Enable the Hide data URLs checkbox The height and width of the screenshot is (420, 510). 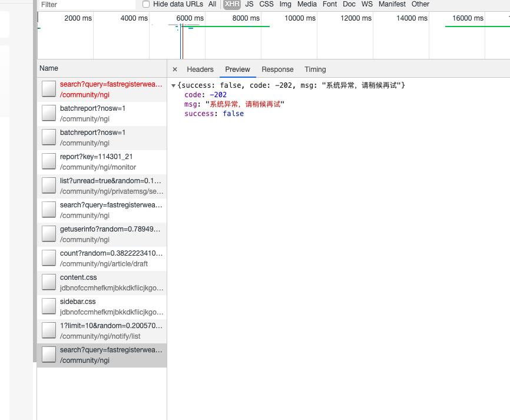click(146, 4)
